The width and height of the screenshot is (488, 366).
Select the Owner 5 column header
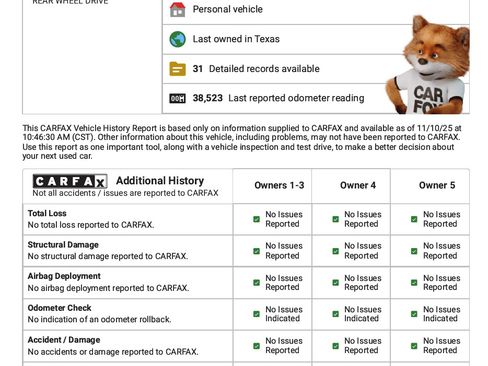point(437,185)
